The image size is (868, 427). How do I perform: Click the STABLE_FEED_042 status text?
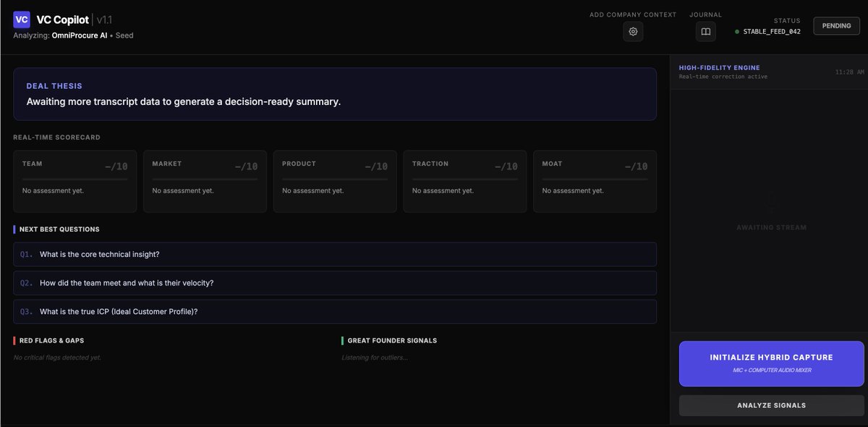(772, 32)
